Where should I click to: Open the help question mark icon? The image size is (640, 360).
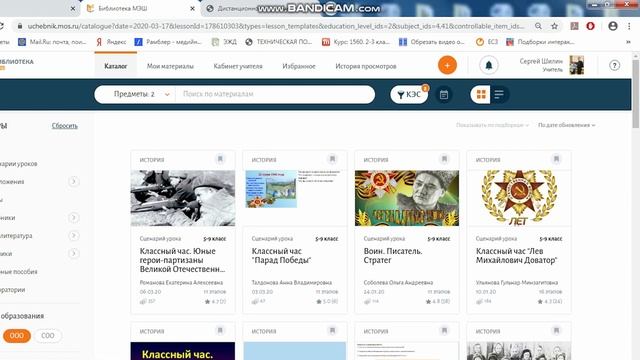click(x=614, y=65)
